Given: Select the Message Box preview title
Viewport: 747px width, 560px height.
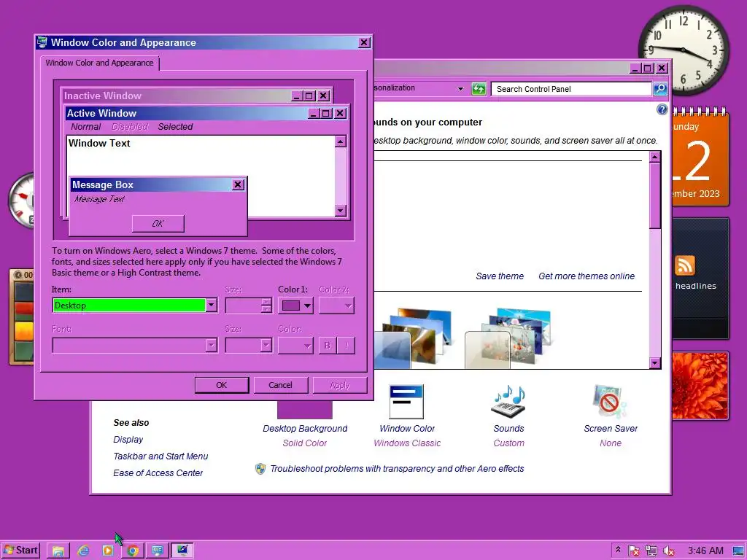Looking at the screenshot, I should tap(158, 184).
